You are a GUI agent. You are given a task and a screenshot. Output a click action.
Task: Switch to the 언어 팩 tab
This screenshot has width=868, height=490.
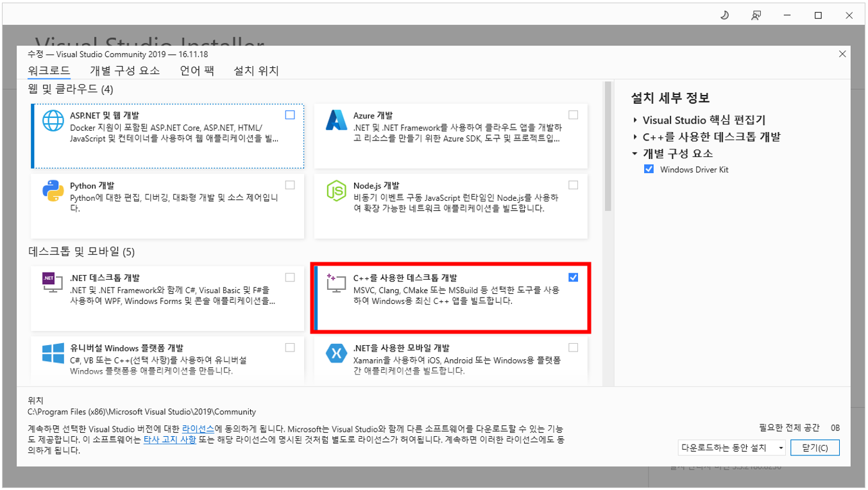(x=196, y=71)
